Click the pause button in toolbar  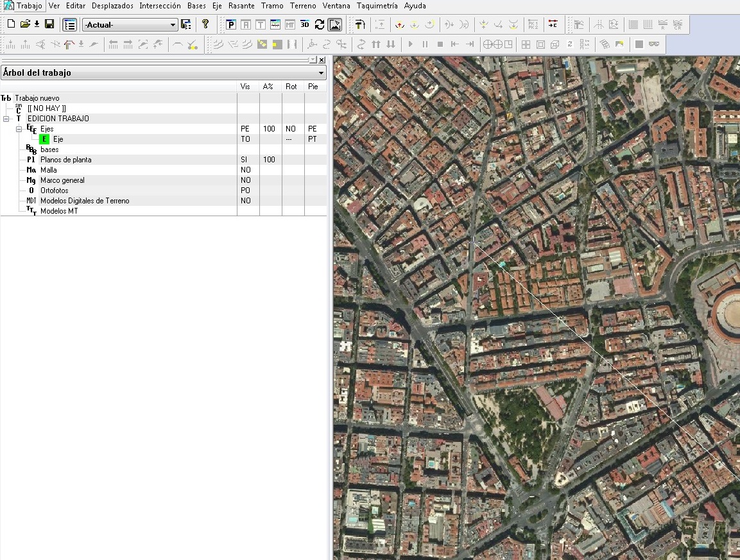426,44
